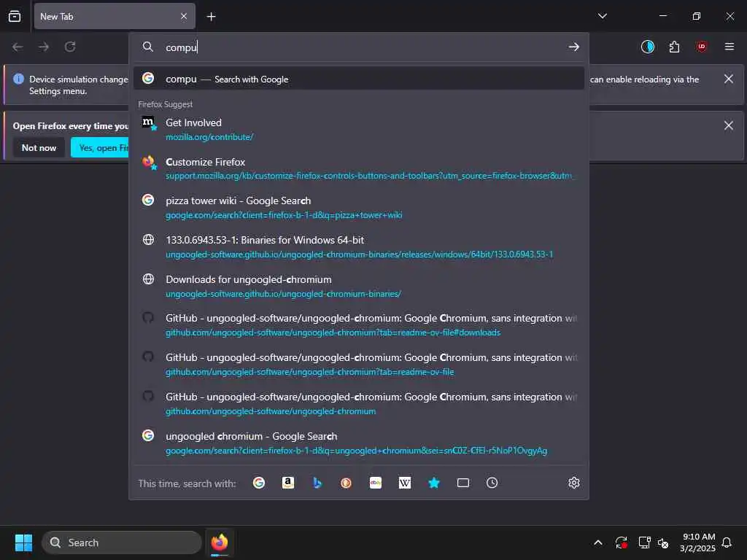Click the taskbar Search box
The image size is (747, 560).
click(122, 542)
